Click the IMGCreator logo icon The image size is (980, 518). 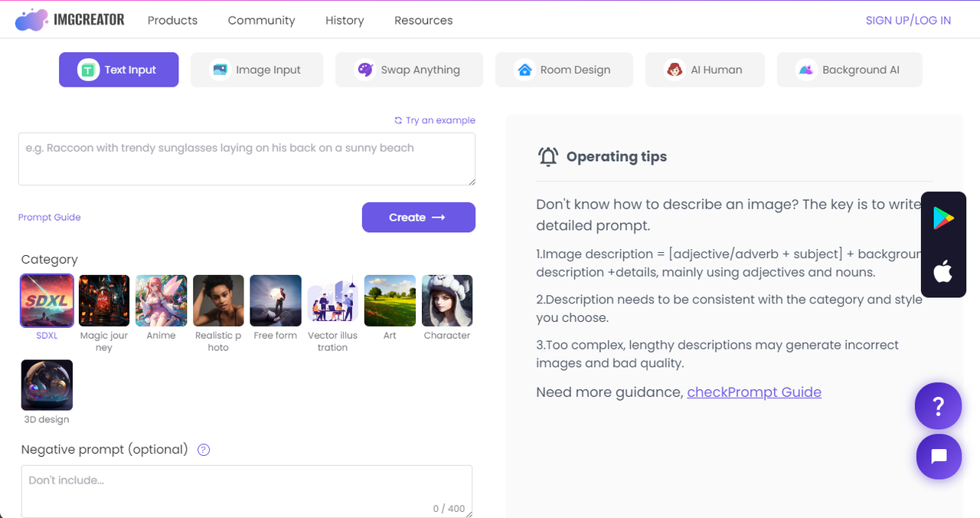click(x=31, y=20)
